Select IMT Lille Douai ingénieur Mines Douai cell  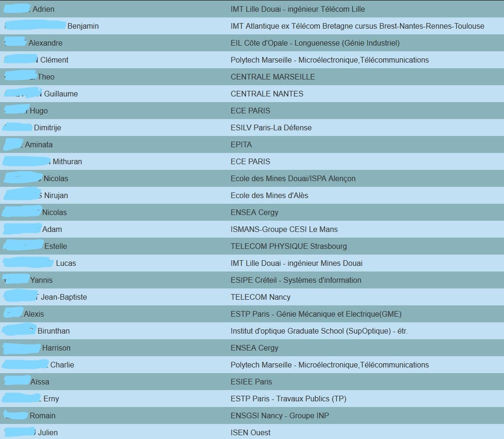[x=296, y=263]
